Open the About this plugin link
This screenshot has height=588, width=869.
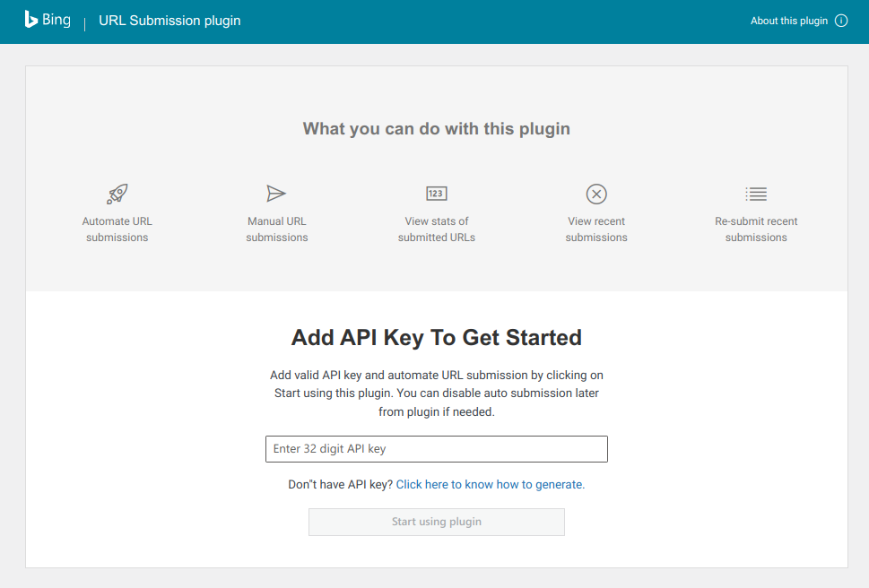(789, 21)
